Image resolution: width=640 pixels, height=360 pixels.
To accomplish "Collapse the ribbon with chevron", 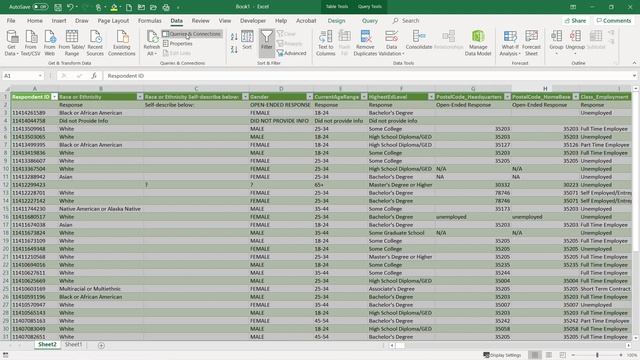I will coord(634,63).
